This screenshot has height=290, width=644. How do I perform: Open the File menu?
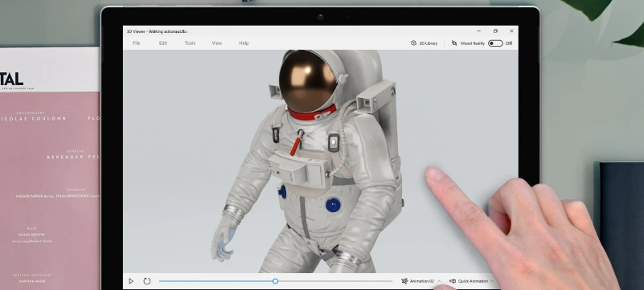point(137,43)
